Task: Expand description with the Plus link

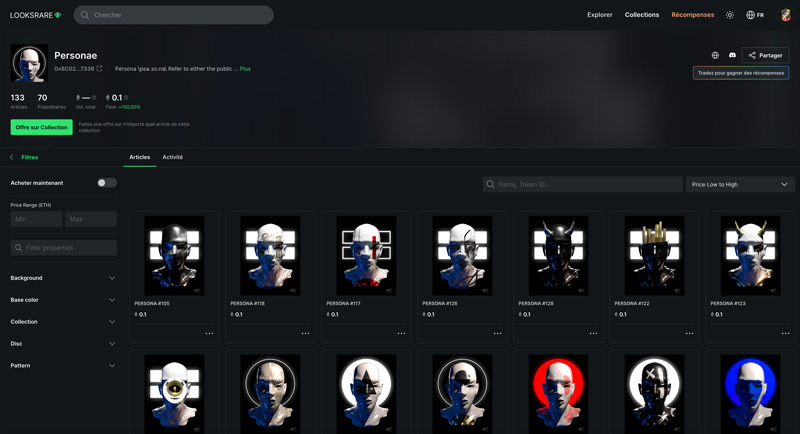Action: click(x=245, y=68)
